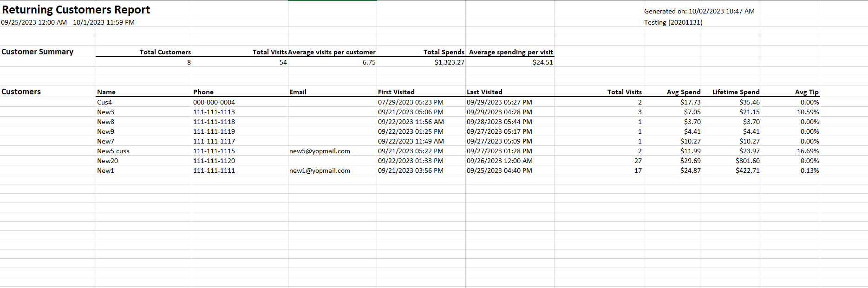
Task: Select the Returning Customers Report title cell
Action: [76, 10]
